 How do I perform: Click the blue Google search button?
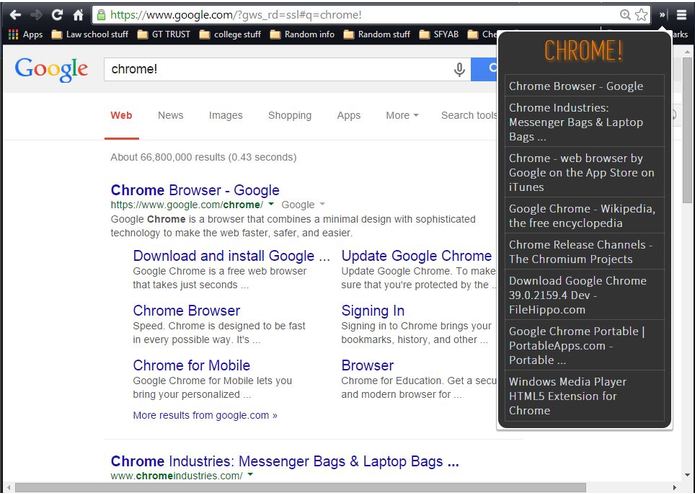pyautogui.click(x=484, y=69)
